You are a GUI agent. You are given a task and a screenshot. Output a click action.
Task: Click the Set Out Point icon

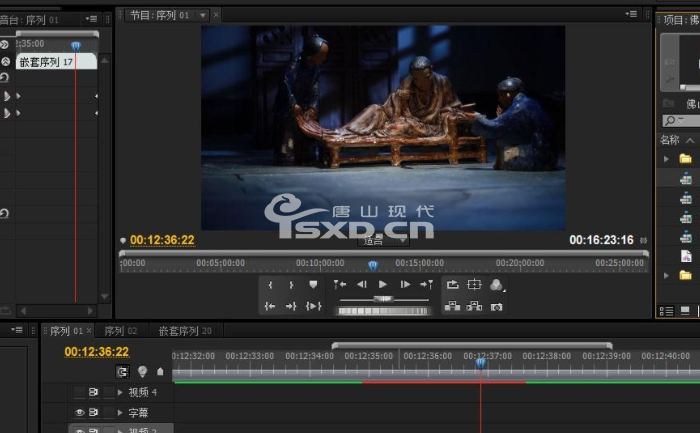pos(291,285)
